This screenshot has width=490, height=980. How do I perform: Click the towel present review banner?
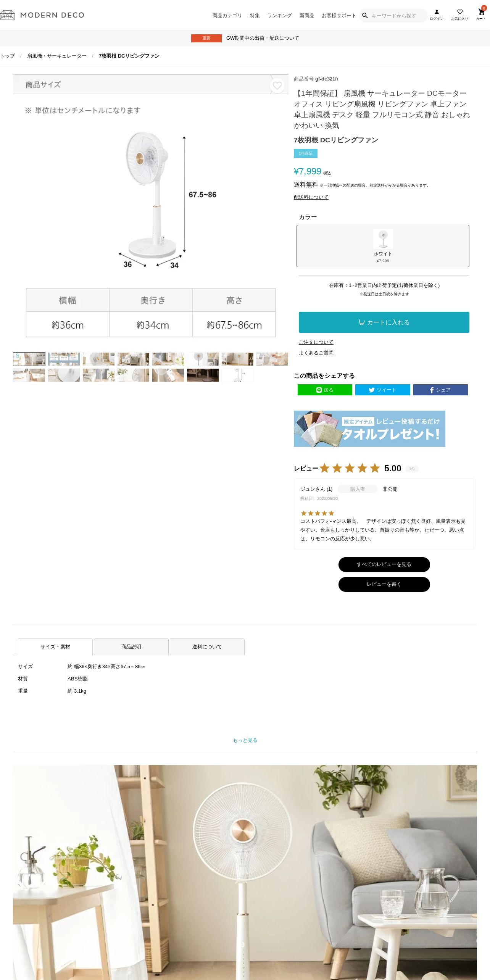click(369, 429)
